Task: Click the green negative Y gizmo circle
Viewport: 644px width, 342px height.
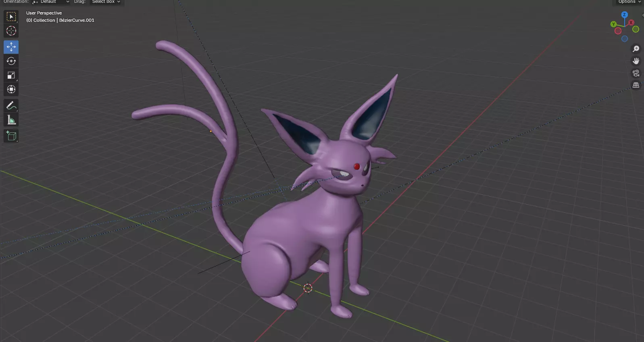Action: (636, 29)
